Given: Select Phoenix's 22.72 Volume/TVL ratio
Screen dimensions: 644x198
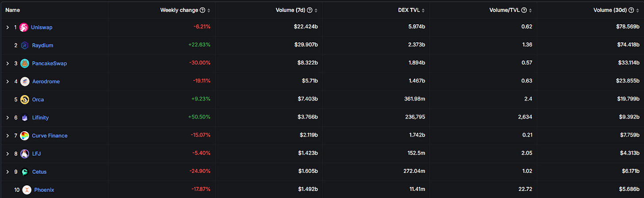Looking at the screenshot, I should (525, 190).
